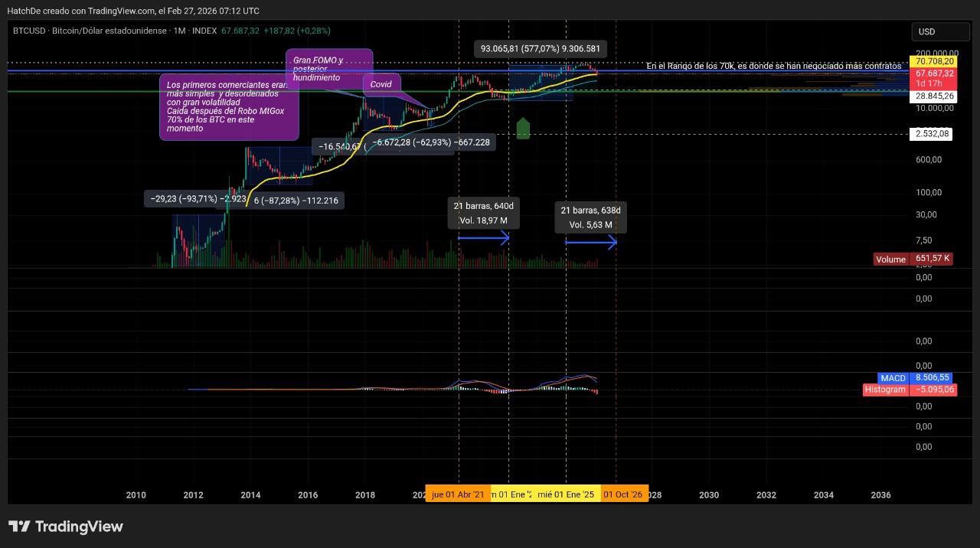This screenshot has width=980, height=548.
Task: Select the 28.845,26 price level label
Action: [933, 96]
